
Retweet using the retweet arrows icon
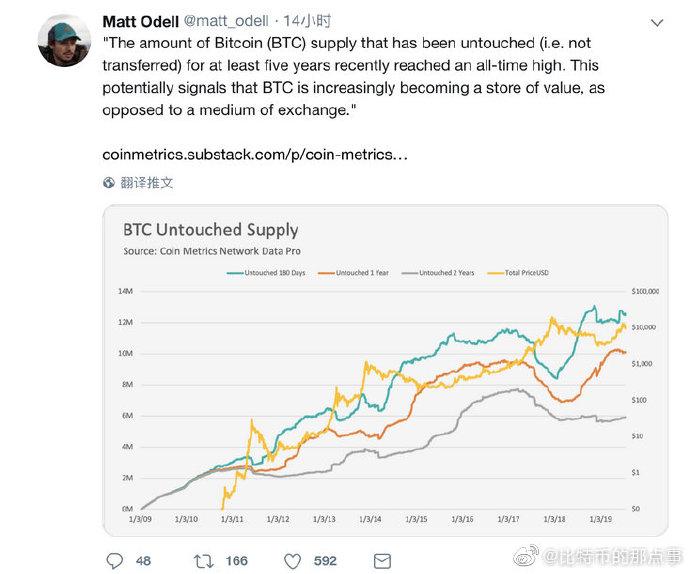(203, 560)
